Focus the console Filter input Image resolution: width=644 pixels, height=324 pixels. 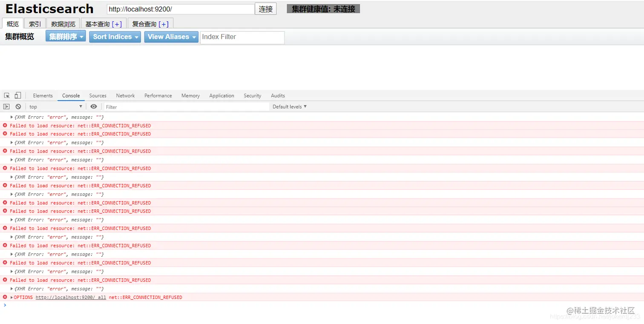coord(186,107)
